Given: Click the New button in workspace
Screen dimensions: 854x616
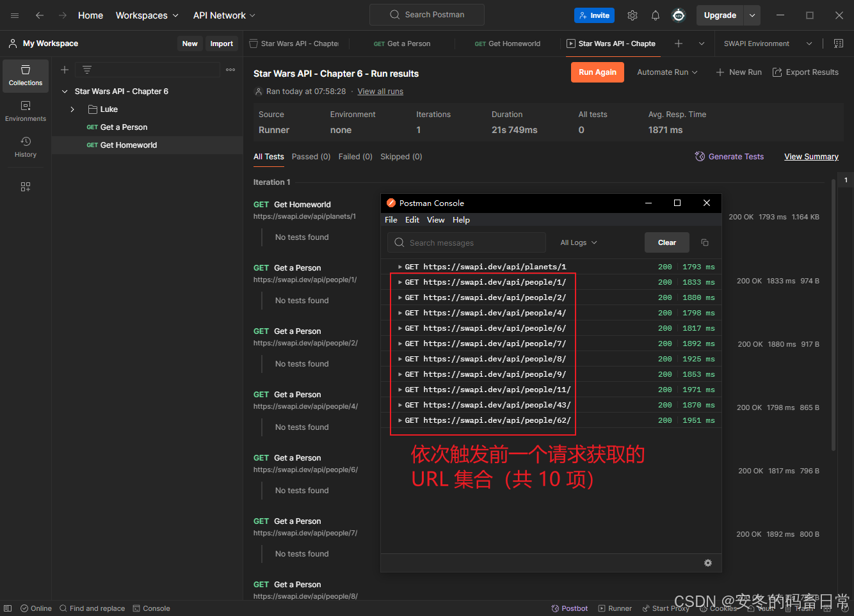Looking at the screenshot, I should click(190, 43).
